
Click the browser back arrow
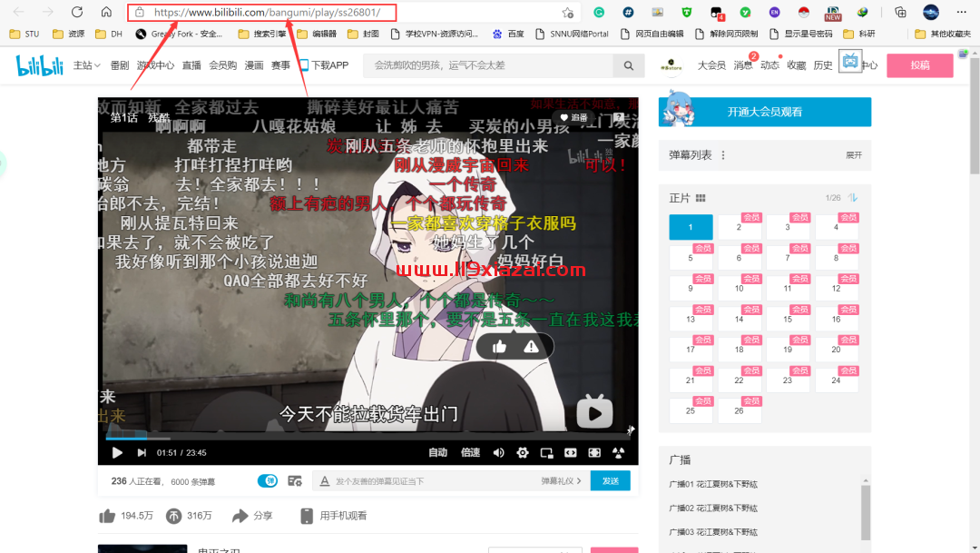tap(19, 12)
